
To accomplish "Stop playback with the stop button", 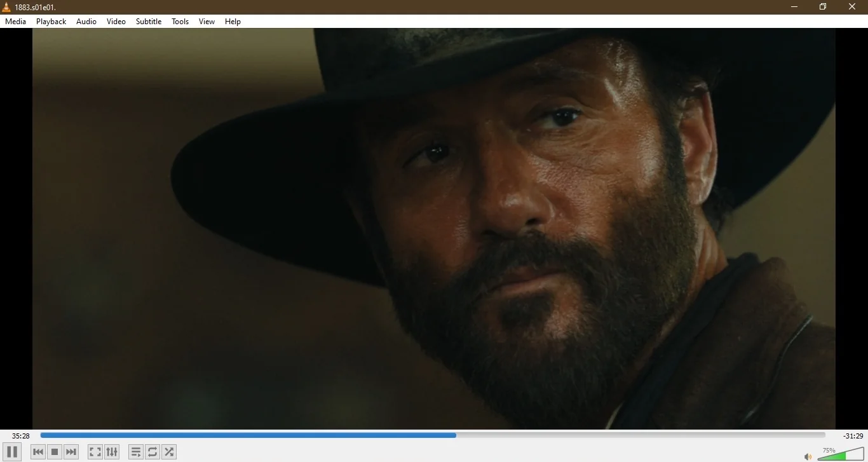I will pyautogui.click(x=55, y=452).
